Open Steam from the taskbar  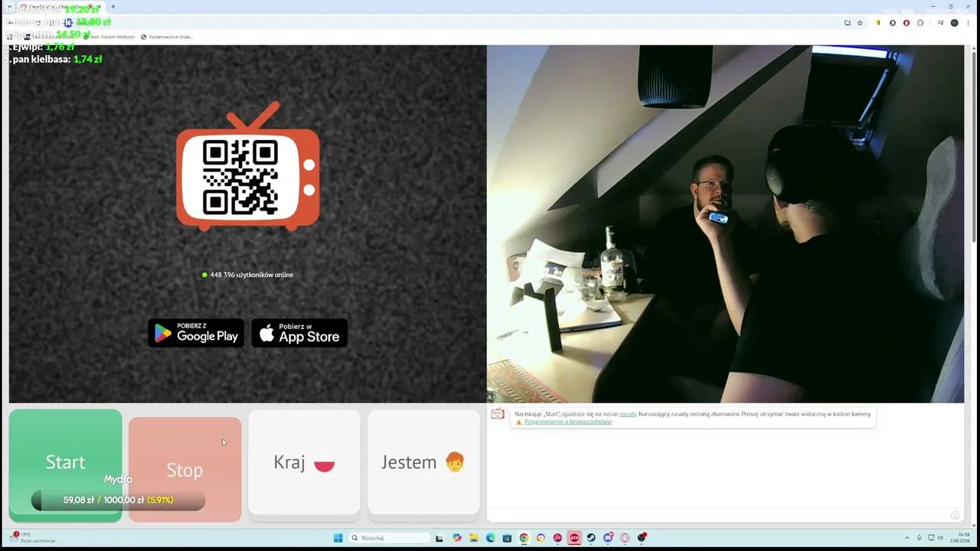(x=591, y=538)
